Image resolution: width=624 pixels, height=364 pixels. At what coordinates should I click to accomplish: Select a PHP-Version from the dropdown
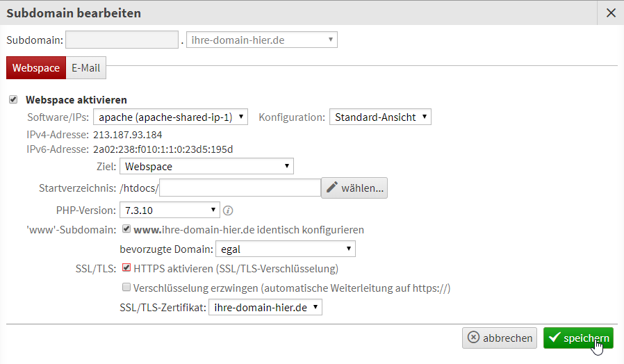point(170,210)
